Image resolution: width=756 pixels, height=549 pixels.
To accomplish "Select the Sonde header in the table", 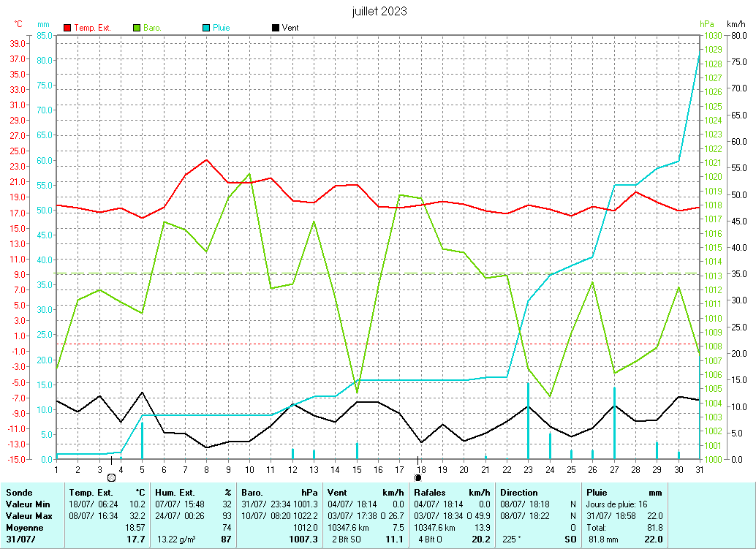I will coord(18,492).
